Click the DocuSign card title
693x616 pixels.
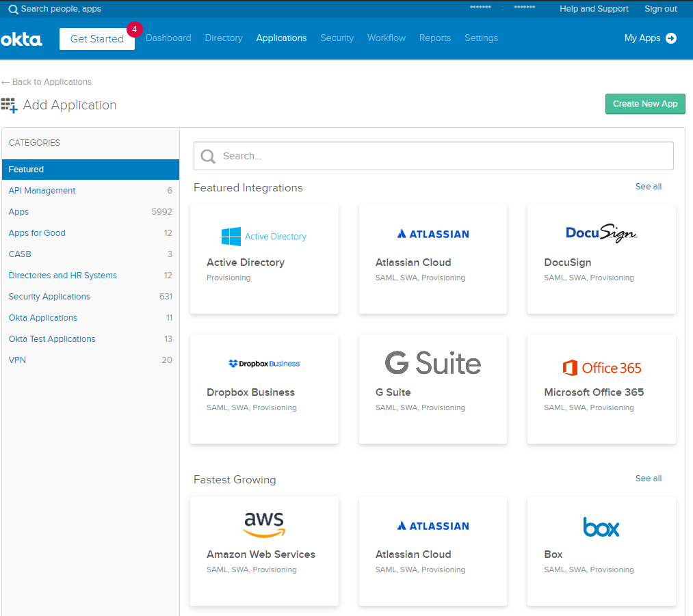568,263
